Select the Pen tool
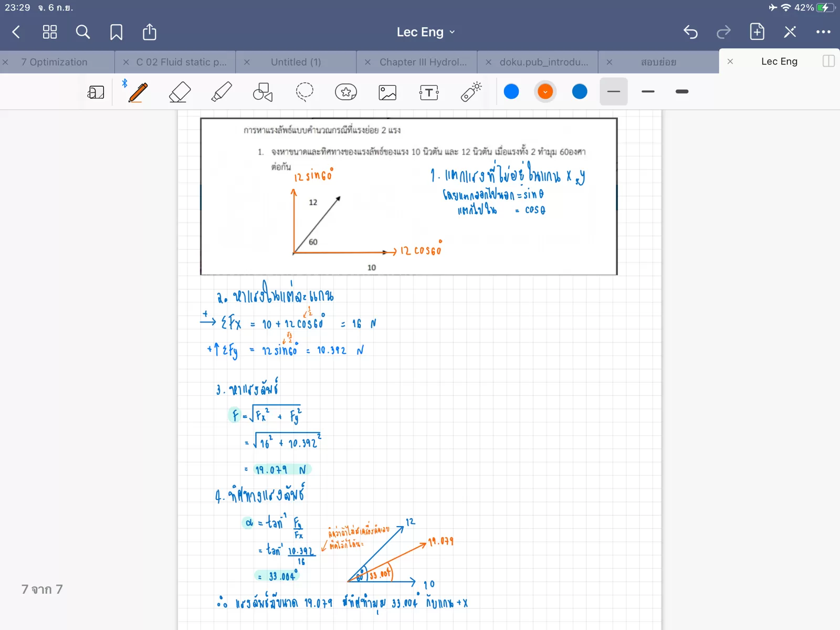The height and width of the screenshot is (630, 840). (138, 92)
